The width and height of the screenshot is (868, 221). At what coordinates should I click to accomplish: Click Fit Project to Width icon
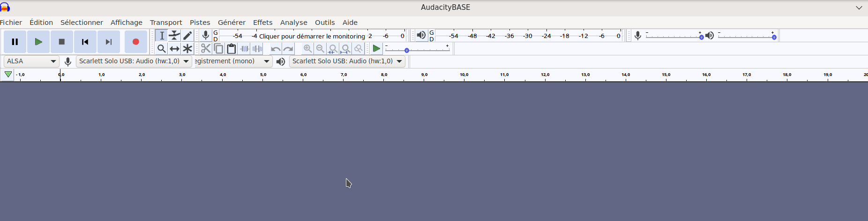[345, 48]
